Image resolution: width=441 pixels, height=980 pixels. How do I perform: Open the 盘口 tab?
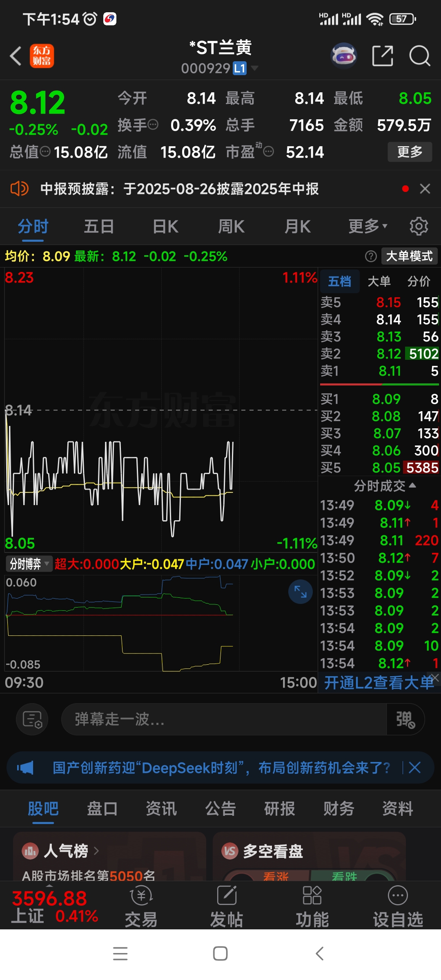click(x=102, y=808)
